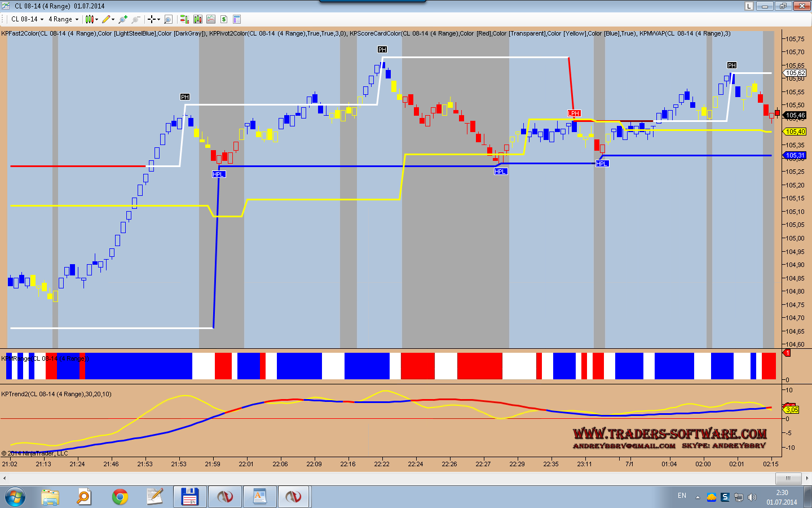Open the chart style candlestick dropdown
812x508 pixels.
tap(91, 19)
